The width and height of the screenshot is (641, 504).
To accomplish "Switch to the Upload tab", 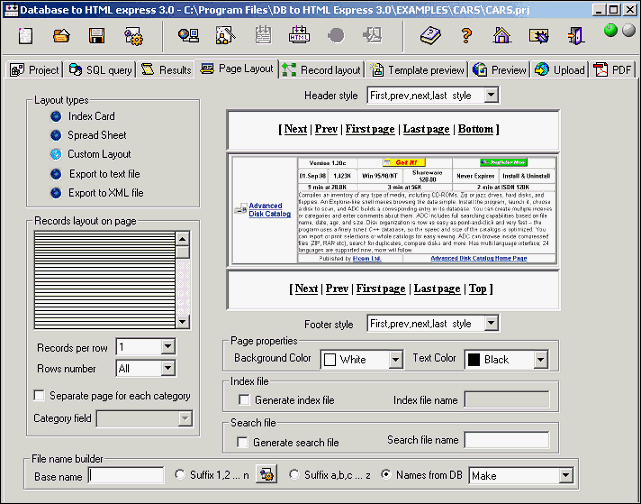I will click(560, 70).
